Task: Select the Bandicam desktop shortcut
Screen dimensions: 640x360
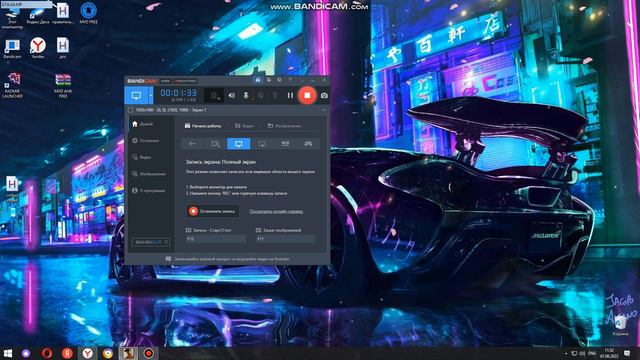Action: 12,48
